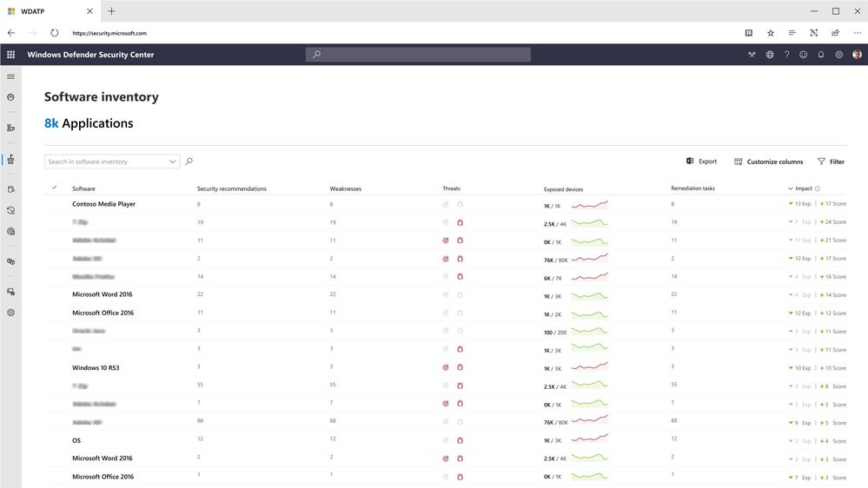This screenshot has height=488, width=868.
Task: Click browser refresh button
Action: click(54, 33)
